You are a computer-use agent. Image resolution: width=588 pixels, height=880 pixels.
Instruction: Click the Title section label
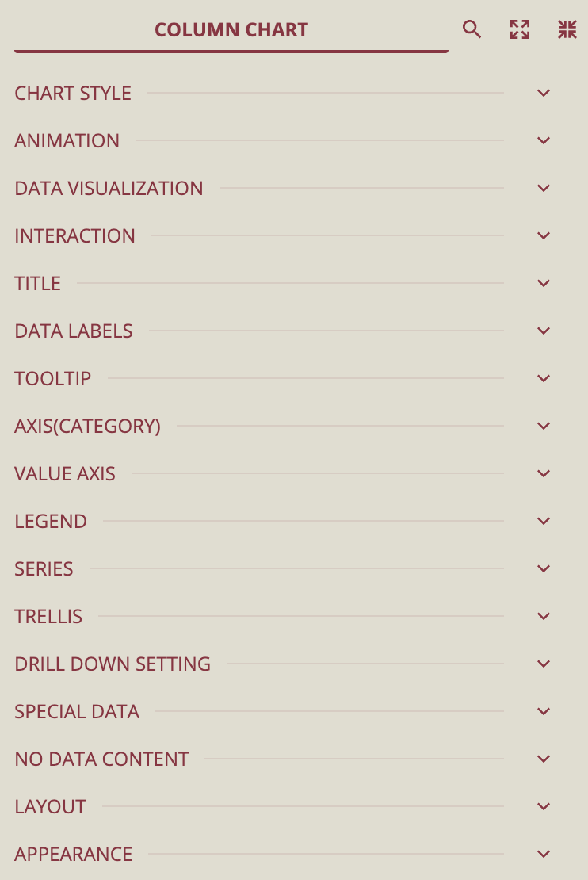tap(38, 283)
